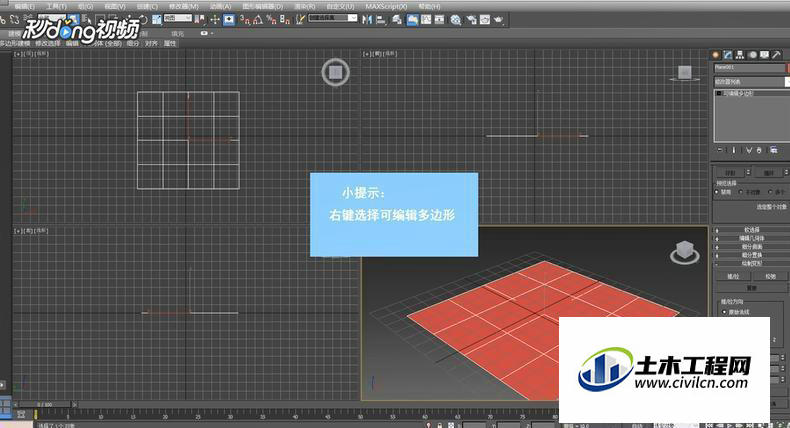Click Remove Modifier trash icon

(x=759, y=150)
